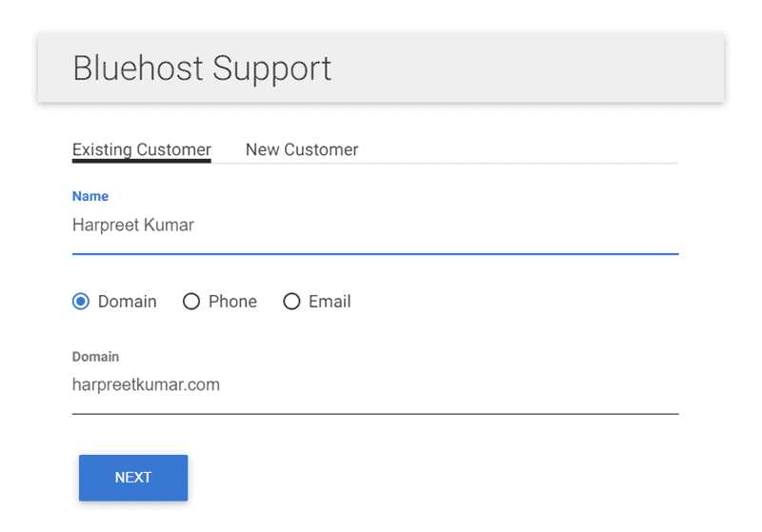Choose the Email radio button
This screenshot has width=762, height=532.
pyautogui.click(x=291, y=302)
